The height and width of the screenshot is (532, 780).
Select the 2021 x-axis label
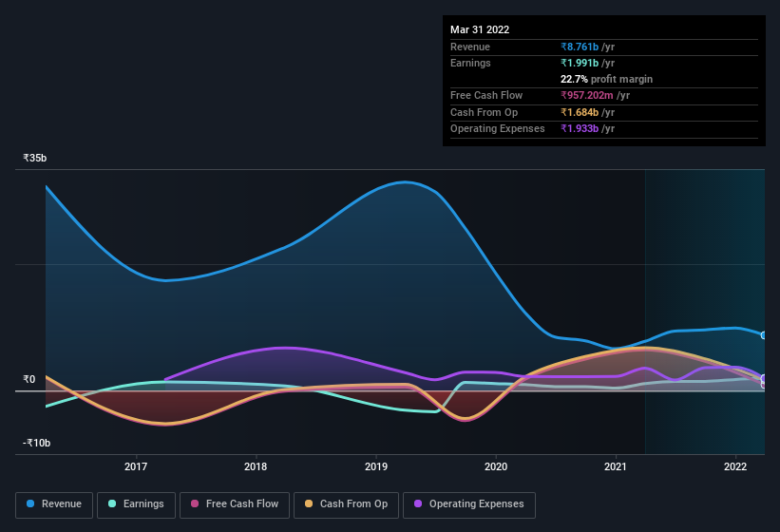tap(616, 466)
